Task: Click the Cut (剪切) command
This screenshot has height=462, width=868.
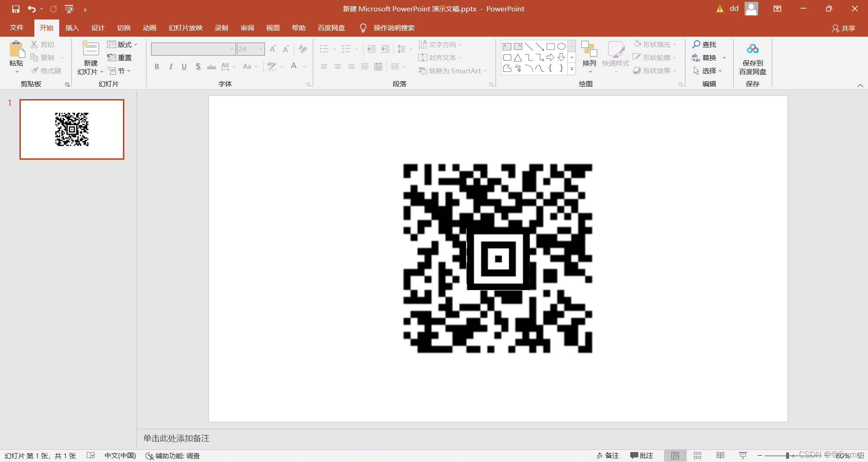Action: pos(42,44)
